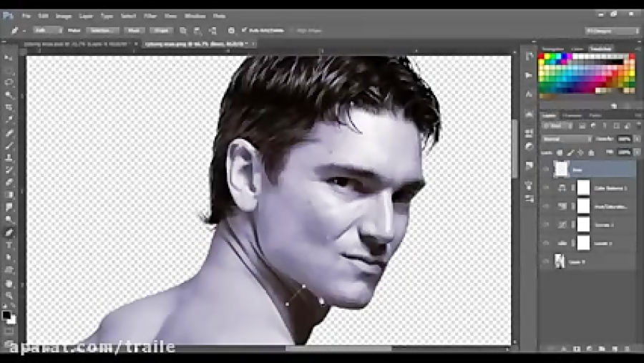
Task: Toggle layer filtering switch on or off
Action: tap(639, 125)
